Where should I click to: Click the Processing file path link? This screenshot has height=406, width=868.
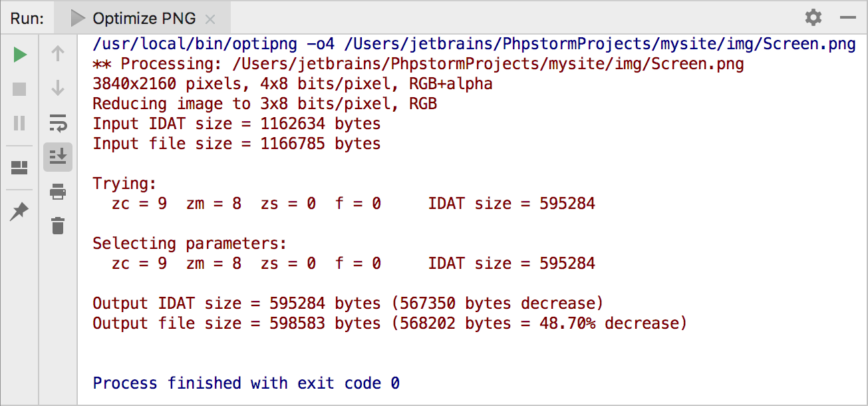click(x=466, y=63)
